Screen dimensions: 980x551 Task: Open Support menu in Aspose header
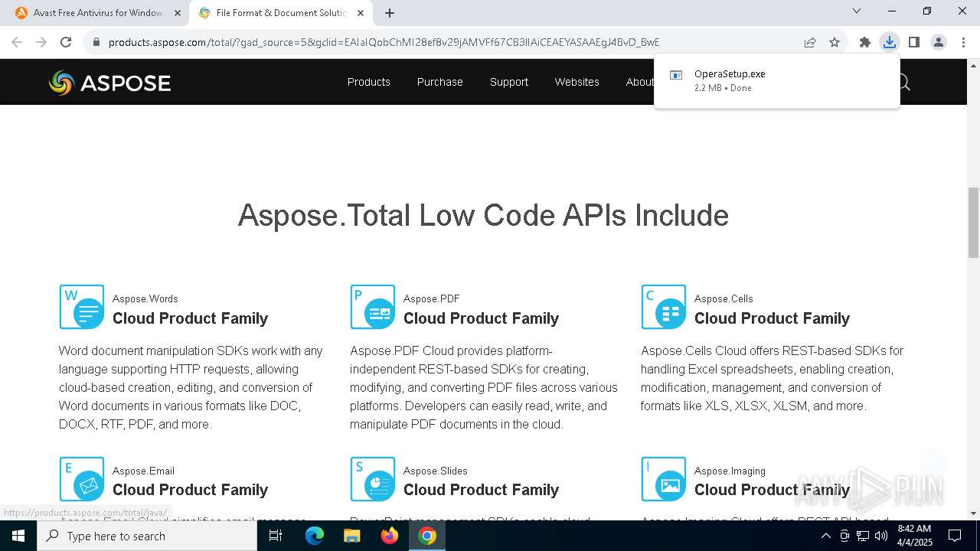point(509,82)
